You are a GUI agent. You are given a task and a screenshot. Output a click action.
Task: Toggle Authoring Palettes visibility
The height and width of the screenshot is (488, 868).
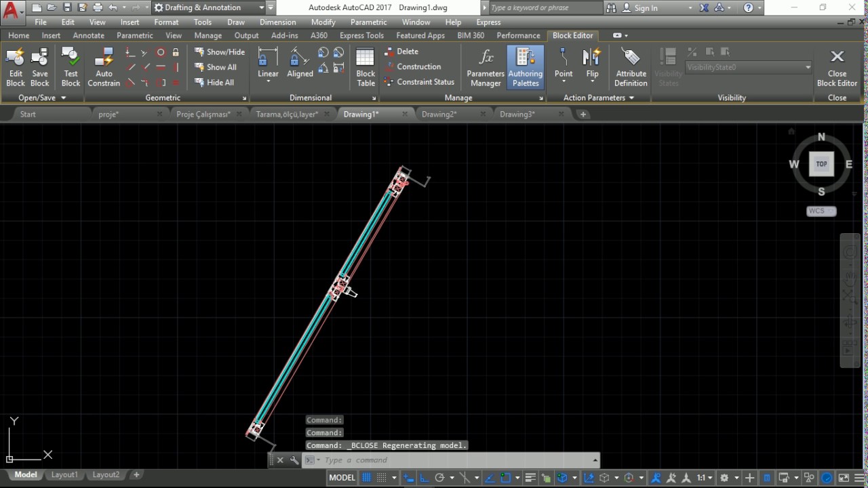coord(526,67)
